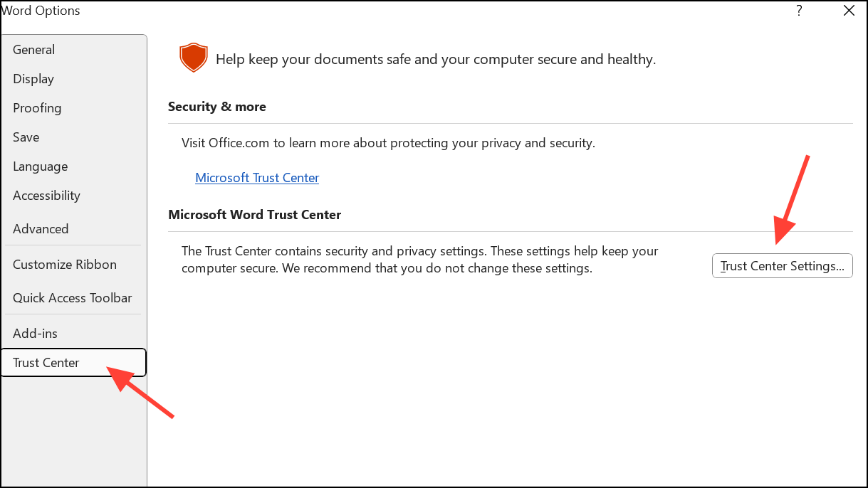
Task: Select the Trust Center sidebar entry
Action: click(46, 362)
